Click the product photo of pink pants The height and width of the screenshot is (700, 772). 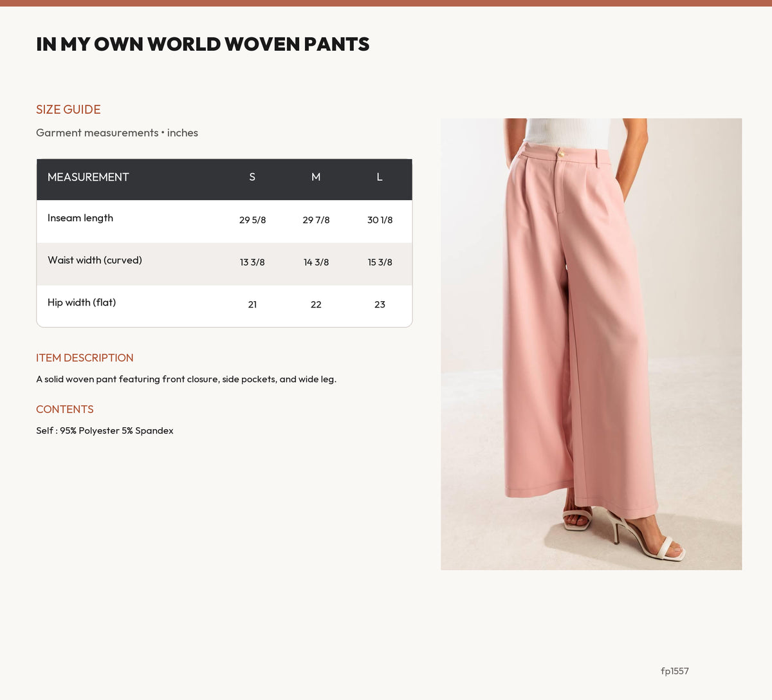point(591,344)
